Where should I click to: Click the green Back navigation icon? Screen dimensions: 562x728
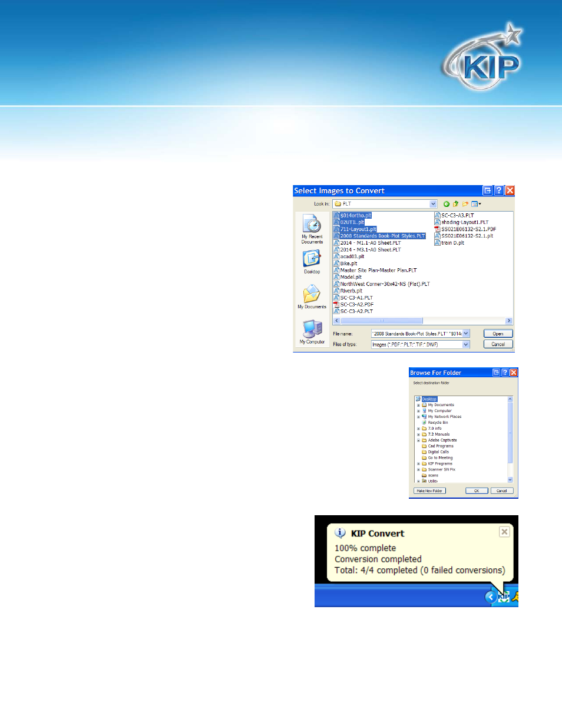[x=447, y=204]
